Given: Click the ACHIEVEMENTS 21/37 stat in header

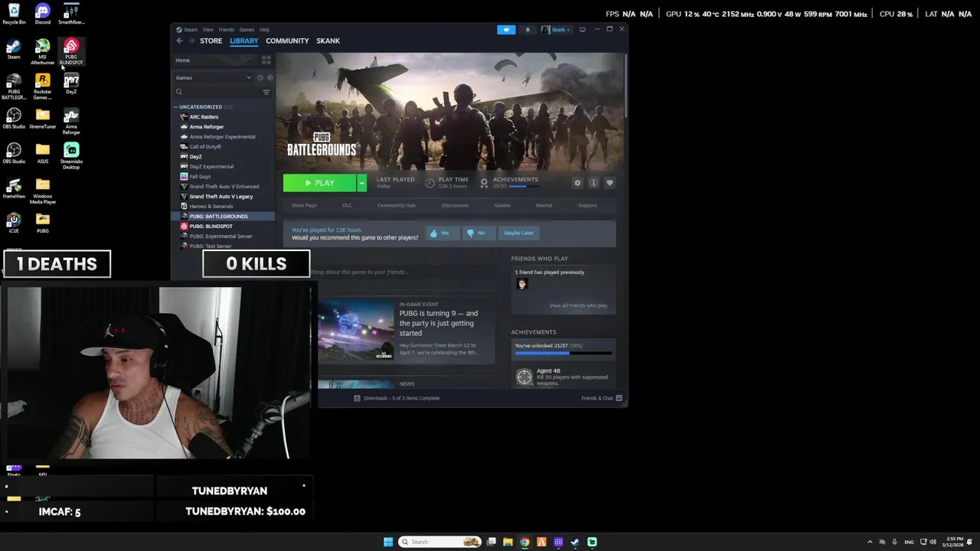Looking at the screenshot, I should click(x=509, y=183).
